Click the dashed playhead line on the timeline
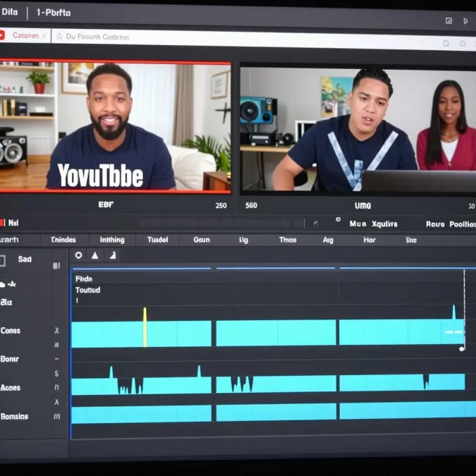 tap(464, 308)
